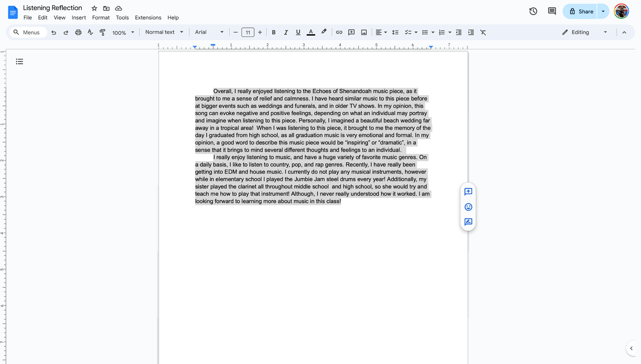The image size is (641, 364).
Task: Toggle bold formatting
Action: 273,32
